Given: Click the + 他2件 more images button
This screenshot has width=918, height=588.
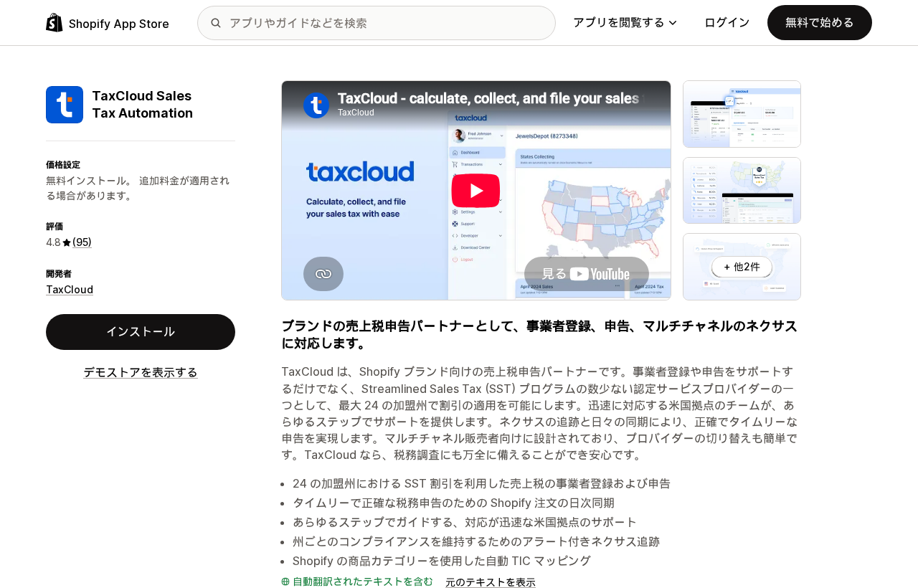Looking at the screenshot, I should pos(742,267).
